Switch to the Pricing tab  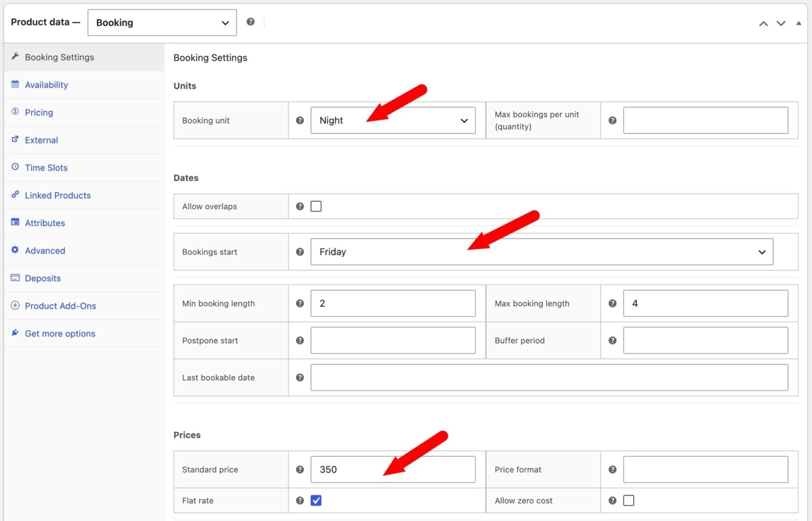[x=84, y=112]
